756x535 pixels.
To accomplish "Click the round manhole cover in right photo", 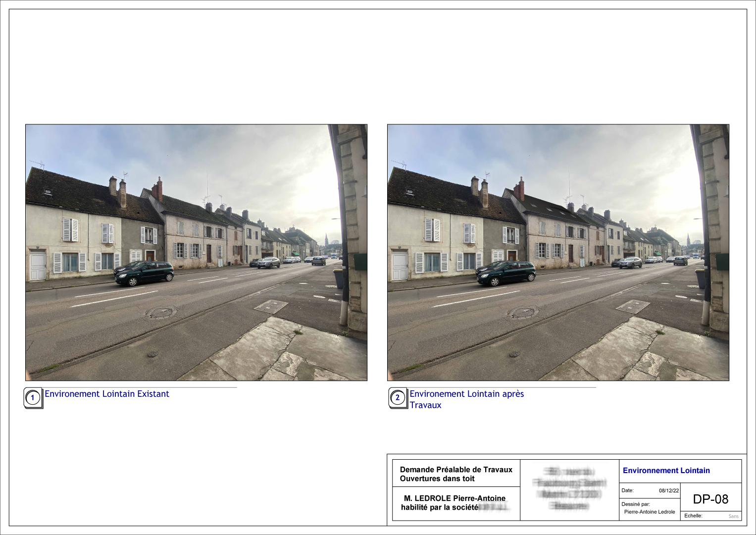I will pyautogui.click(x=523, y=312).
